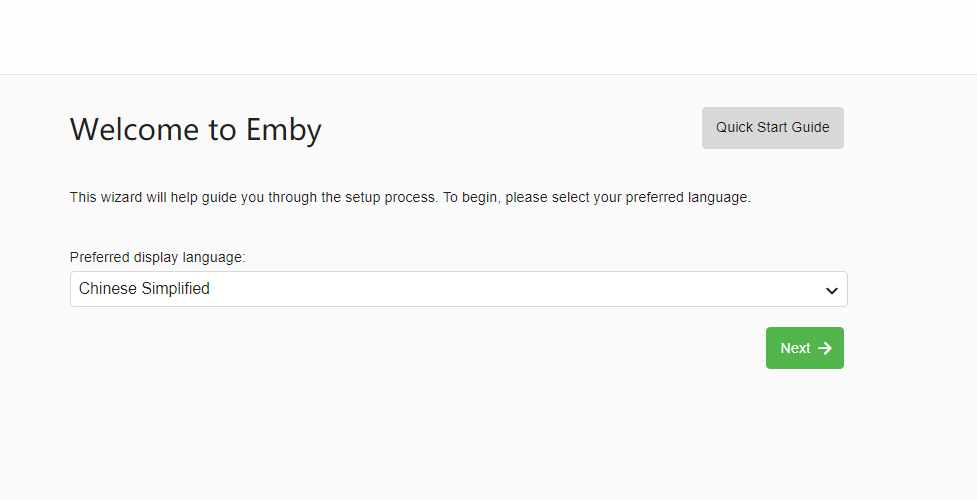Open the Quick Start Guide
Screen dimensions: 977x500
[x=772, y=128]
